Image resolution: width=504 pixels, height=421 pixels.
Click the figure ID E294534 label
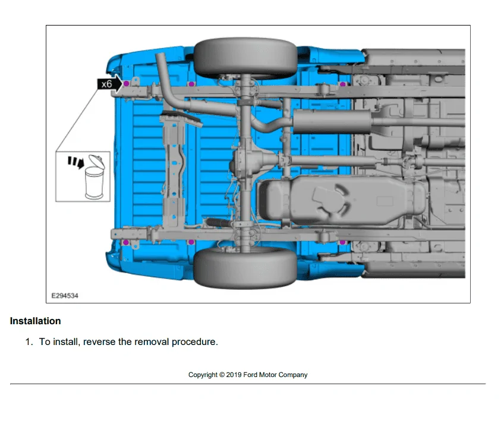[x=65, y=296]
